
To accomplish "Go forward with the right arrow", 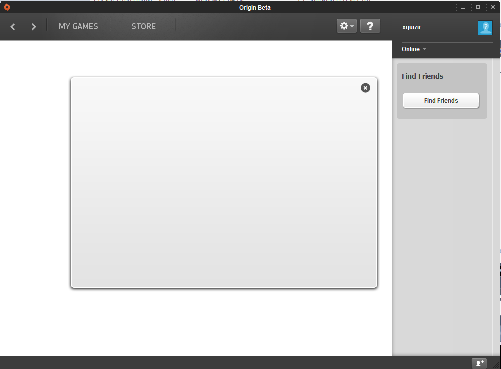I will pos(33,27).
